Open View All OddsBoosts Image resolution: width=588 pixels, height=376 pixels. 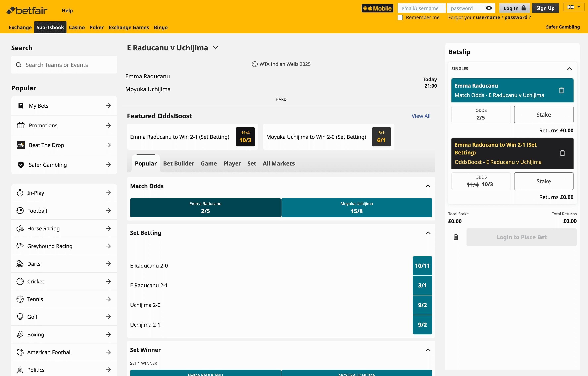point(421,116)
